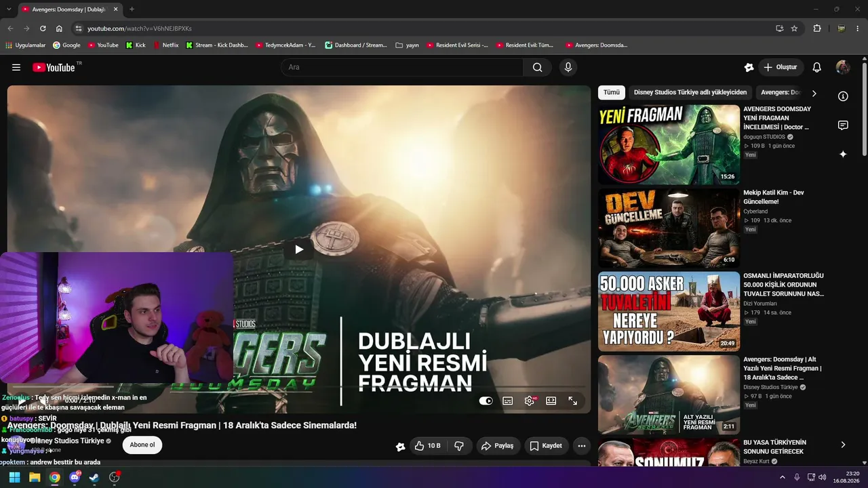
Task: Visit doguqn STUDIOS channel
Action: pos(764,136)
